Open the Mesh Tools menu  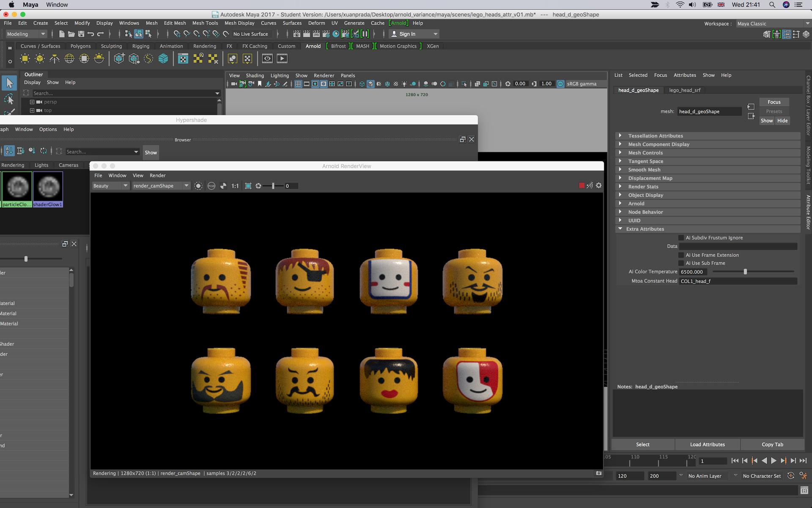(205, 23)
